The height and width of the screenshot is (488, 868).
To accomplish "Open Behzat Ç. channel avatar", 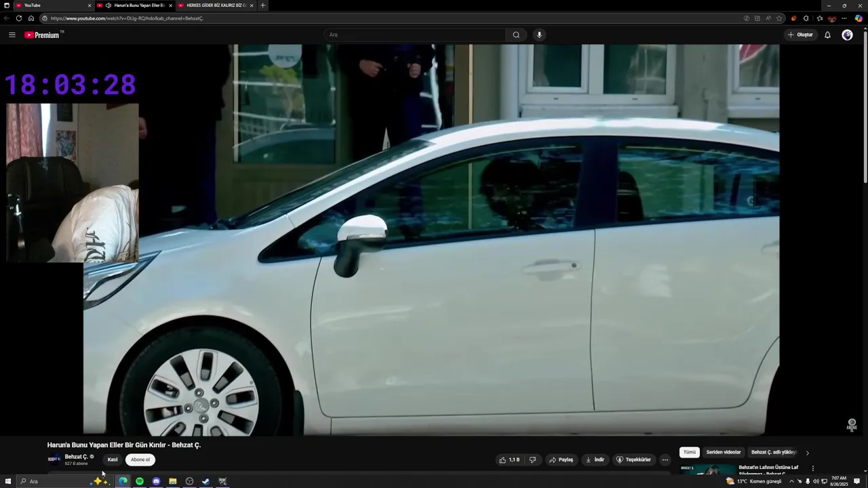I will coord(54,460).
